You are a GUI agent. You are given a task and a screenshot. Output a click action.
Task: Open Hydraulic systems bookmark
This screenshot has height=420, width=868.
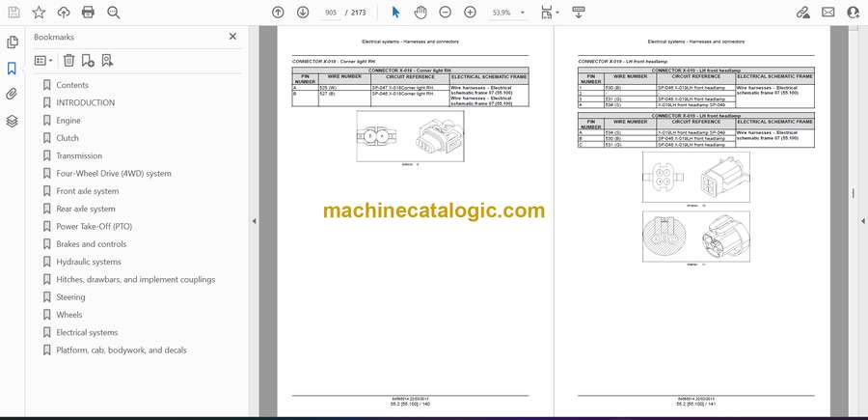coord(89,262)
